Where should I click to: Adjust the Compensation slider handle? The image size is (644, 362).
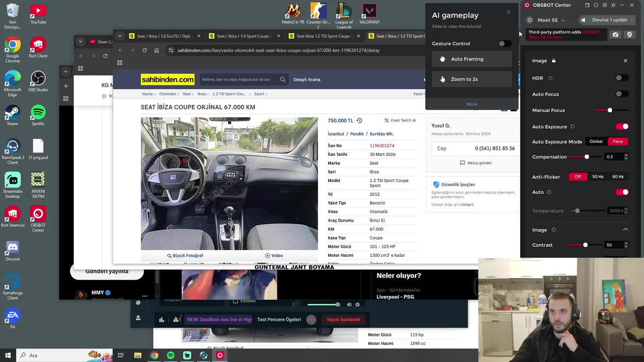pyautogui.click(x=587, y=157)
